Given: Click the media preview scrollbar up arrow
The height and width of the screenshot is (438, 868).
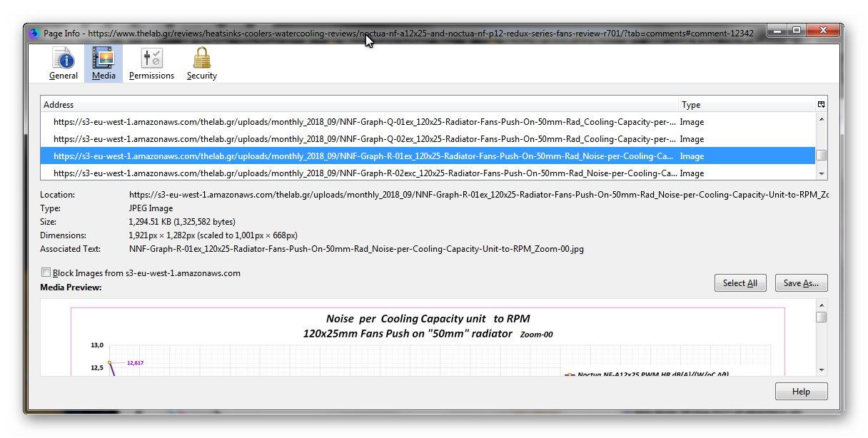Looking at the screenshot, I should (822, 305).
